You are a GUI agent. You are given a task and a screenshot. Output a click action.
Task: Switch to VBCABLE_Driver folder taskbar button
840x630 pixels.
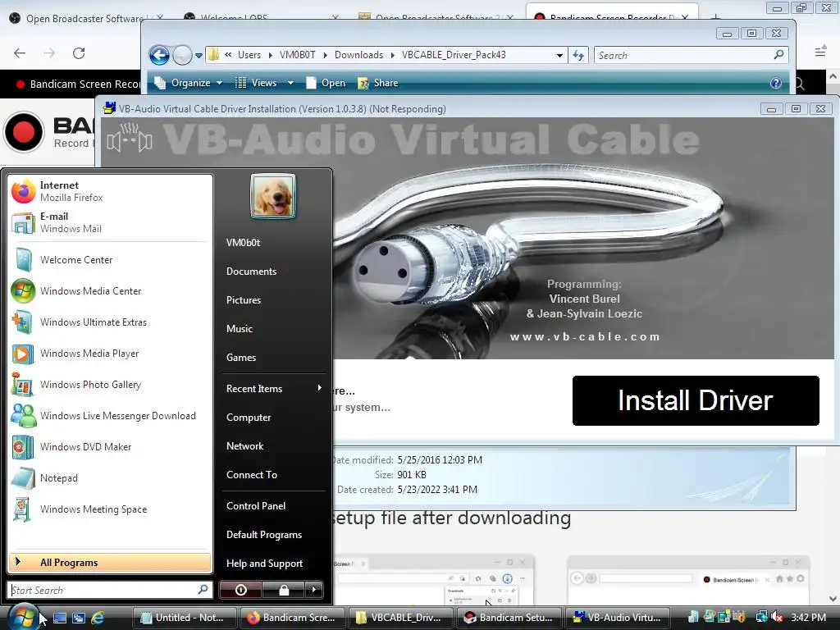pyautogui.click(x=400, y=618)
